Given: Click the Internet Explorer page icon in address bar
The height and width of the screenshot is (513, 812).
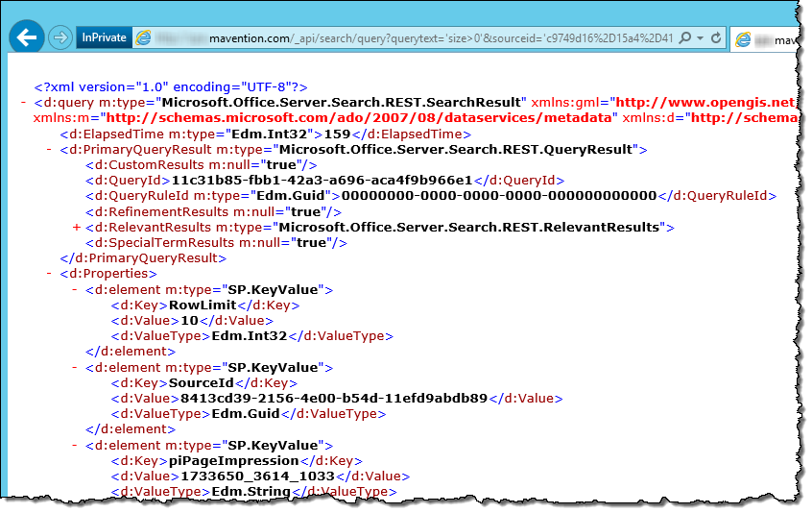Looking at the screenshot, I should (x=143, y=37).
